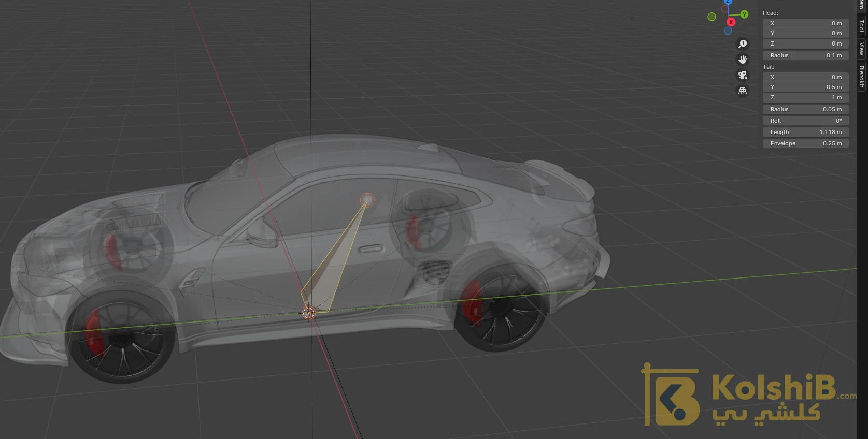Click the zoom magnifier viewport icon
This screenshot has height=439, width=868.
[743, 44]
